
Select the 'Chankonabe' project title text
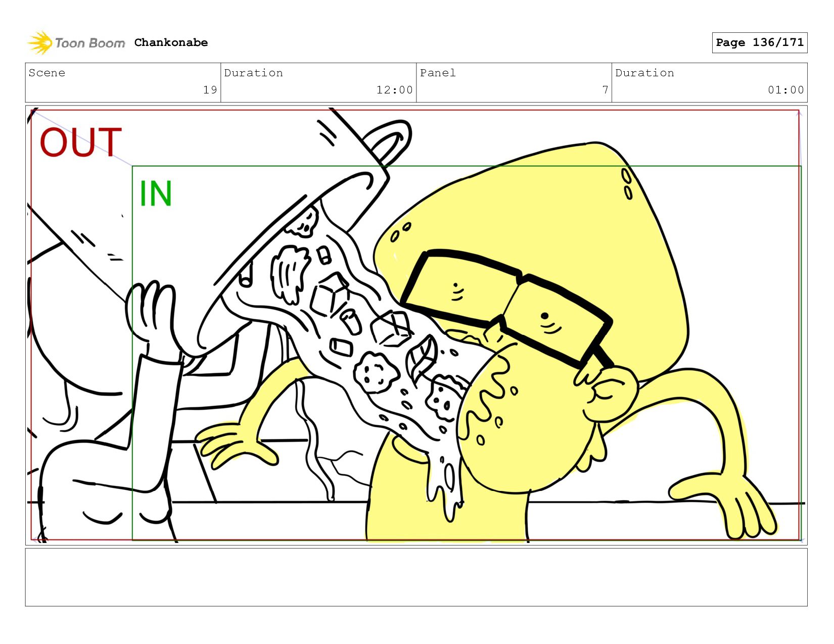click(171, 42)
